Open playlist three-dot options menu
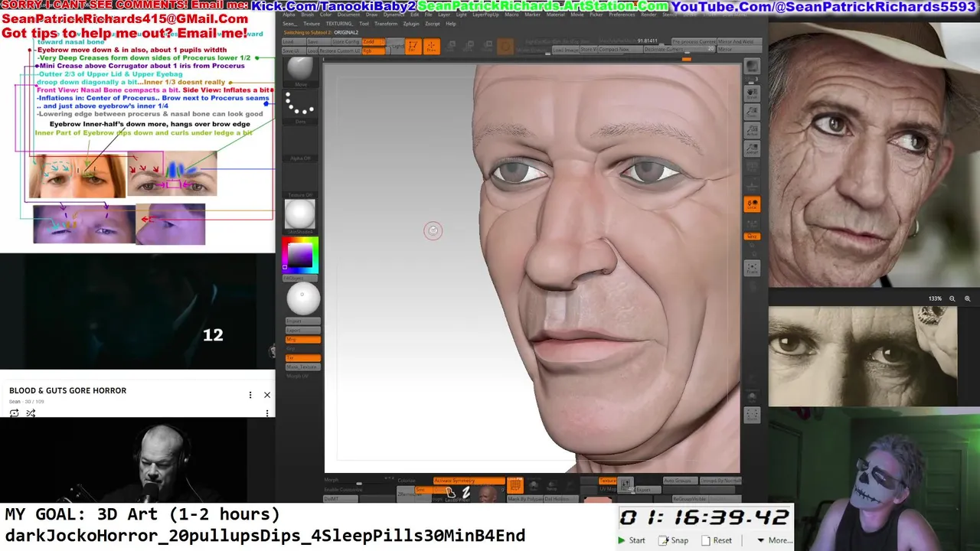This screenshot has height=551, width=980. (x=250, y=395)
